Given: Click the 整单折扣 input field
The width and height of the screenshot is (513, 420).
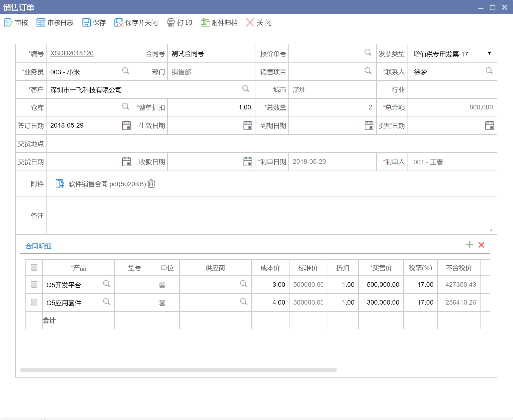Looking at the screenshot, I should 211,107.
